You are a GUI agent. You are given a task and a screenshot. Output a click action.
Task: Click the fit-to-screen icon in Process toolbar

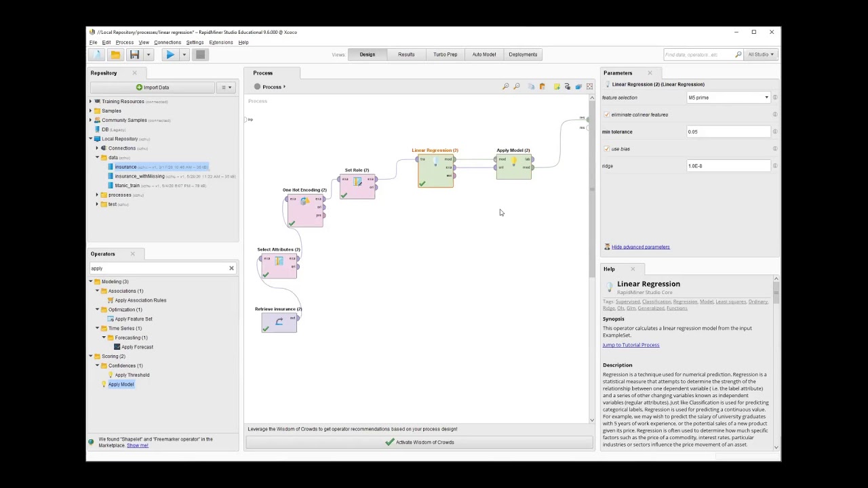click(589, 87)
